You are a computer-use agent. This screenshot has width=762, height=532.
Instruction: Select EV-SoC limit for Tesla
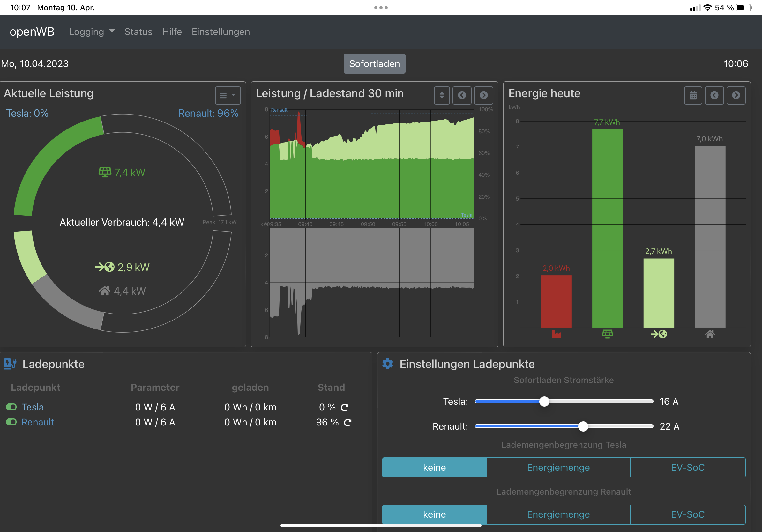(687, 467)
